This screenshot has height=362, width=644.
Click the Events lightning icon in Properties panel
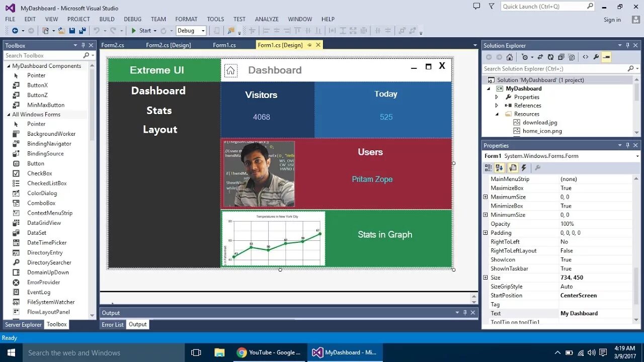point(524,168)
